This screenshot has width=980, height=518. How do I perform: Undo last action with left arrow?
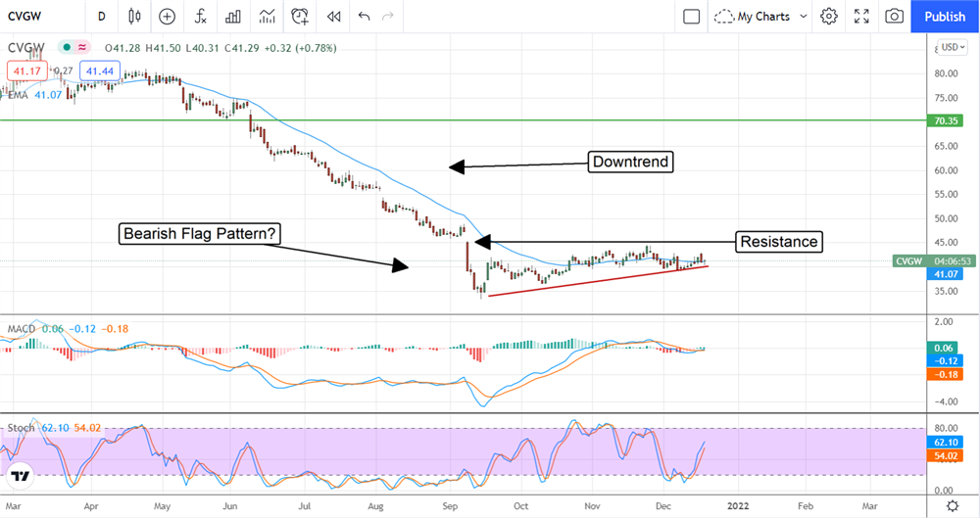(364, 17)
